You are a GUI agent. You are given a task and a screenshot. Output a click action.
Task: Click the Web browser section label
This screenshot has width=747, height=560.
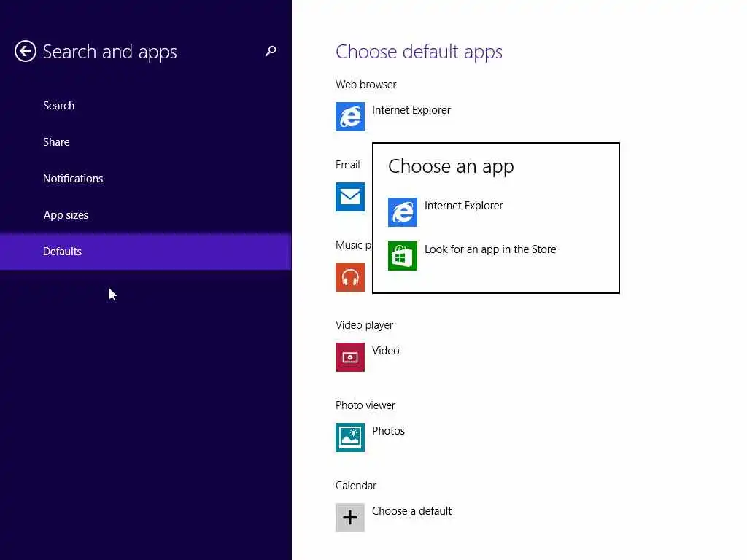(x=366, y=85)
